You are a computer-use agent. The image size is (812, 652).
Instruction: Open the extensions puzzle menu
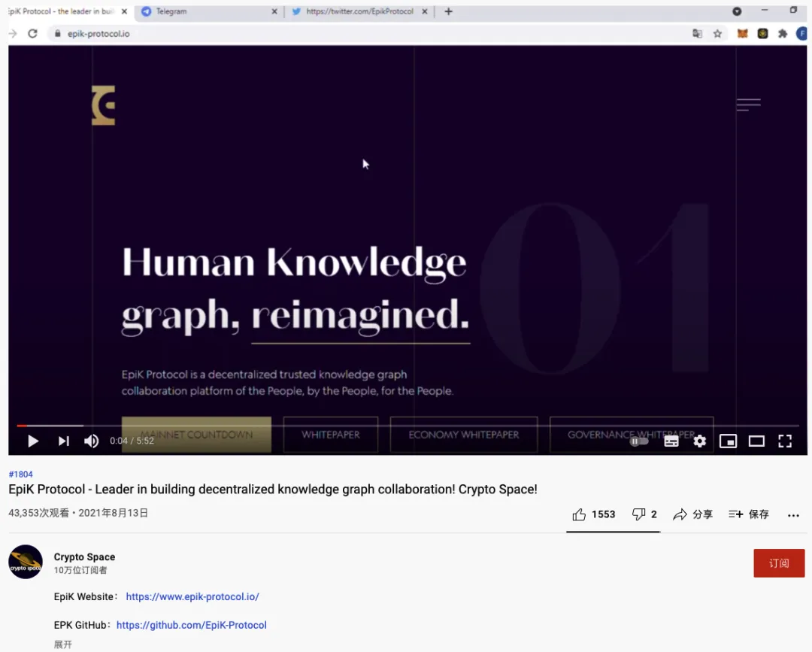[x=783, y=34]
